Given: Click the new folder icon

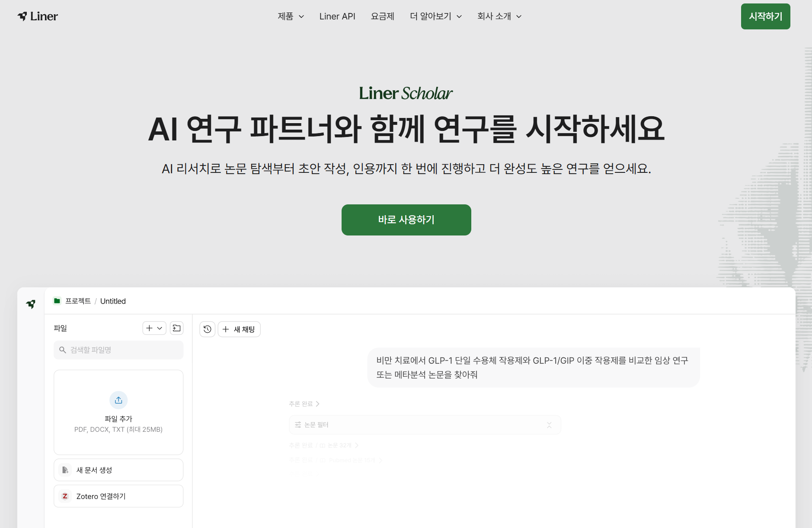Looking at the screenshot, I should click(x=177, y=328).
